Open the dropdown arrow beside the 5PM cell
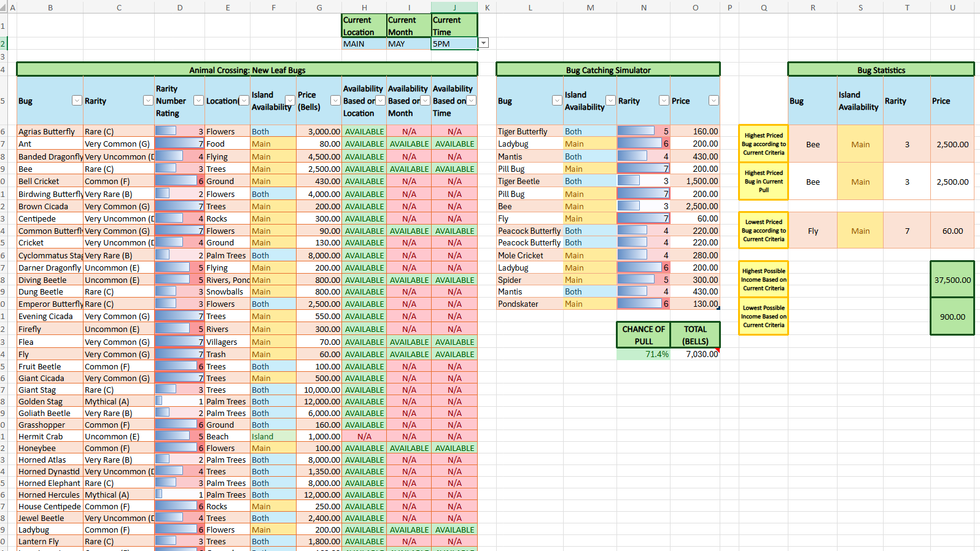The height and width of the screenshot is (551, 980). (x=484, y=43)
